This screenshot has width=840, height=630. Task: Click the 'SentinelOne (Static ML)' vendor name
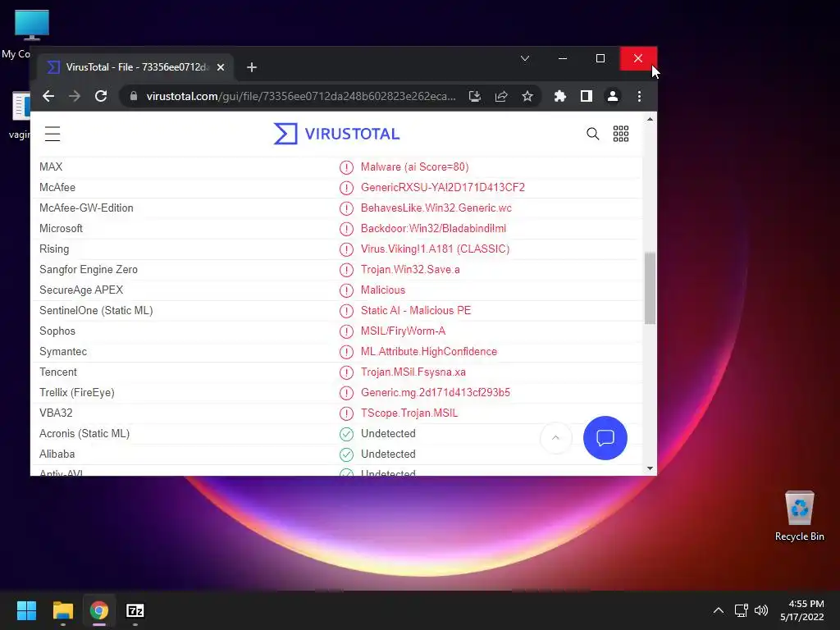click(x=96, y=310)
